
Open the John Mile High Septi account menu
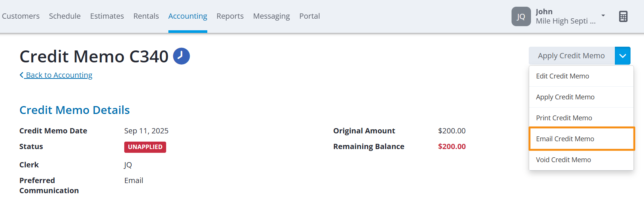pyautogui.click(x=565, y=16)
